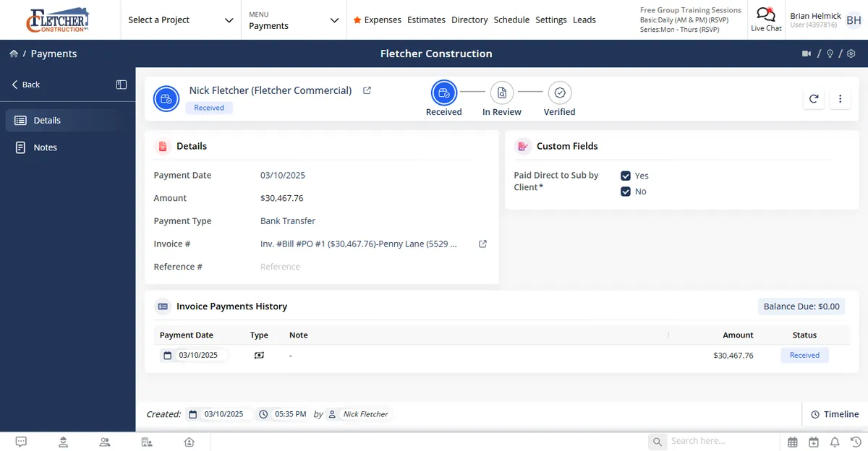Set status to the Received step
Viewport: 868px width, 451px height.
[444, 99]
